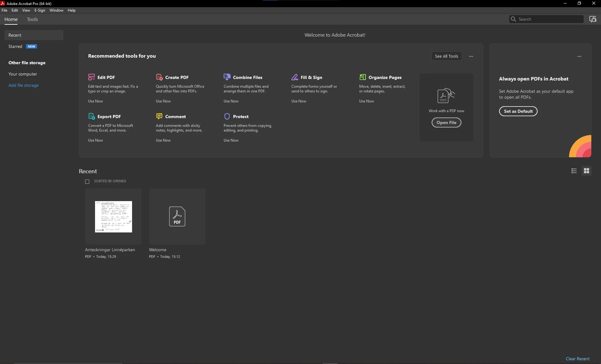The height and width of the screenshot is (364, 601).
Task: Click Set as Default button
Action: pyautogui.click(x=518, y=111)
